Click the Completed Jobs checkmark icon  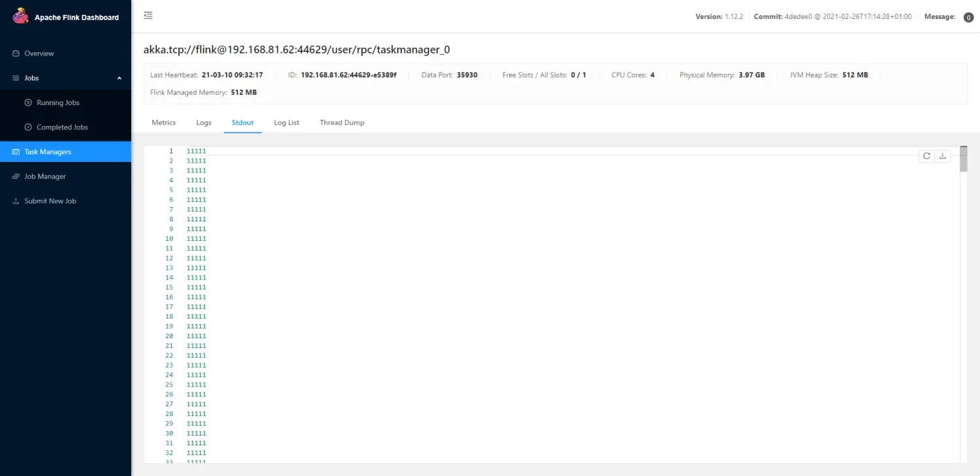click(x=28, y=127)
